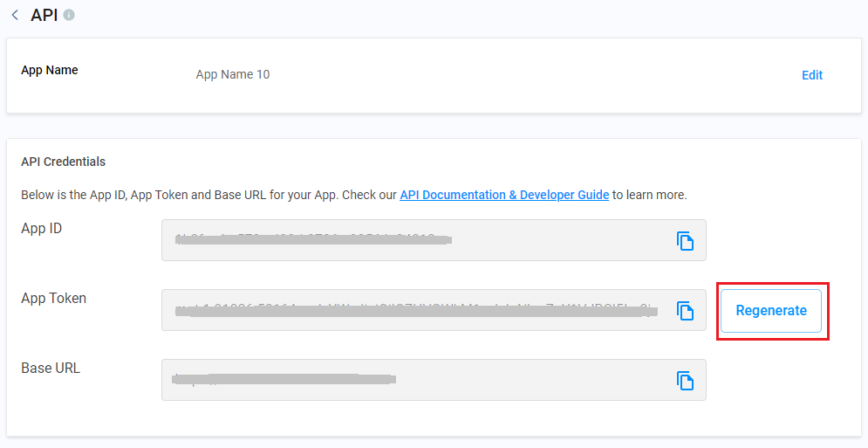Click the App Token label
This screenshot has height=448, width=868.
(x=53, y=299)
